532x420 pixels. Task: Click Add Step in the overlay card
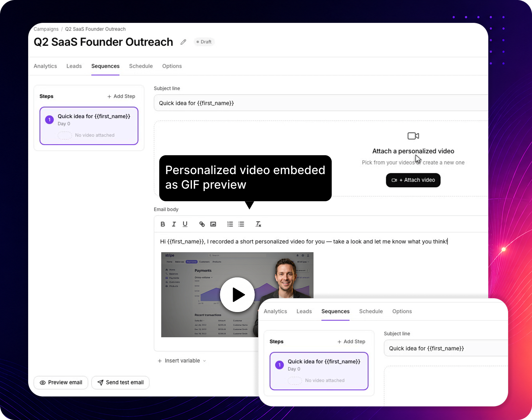351,342
